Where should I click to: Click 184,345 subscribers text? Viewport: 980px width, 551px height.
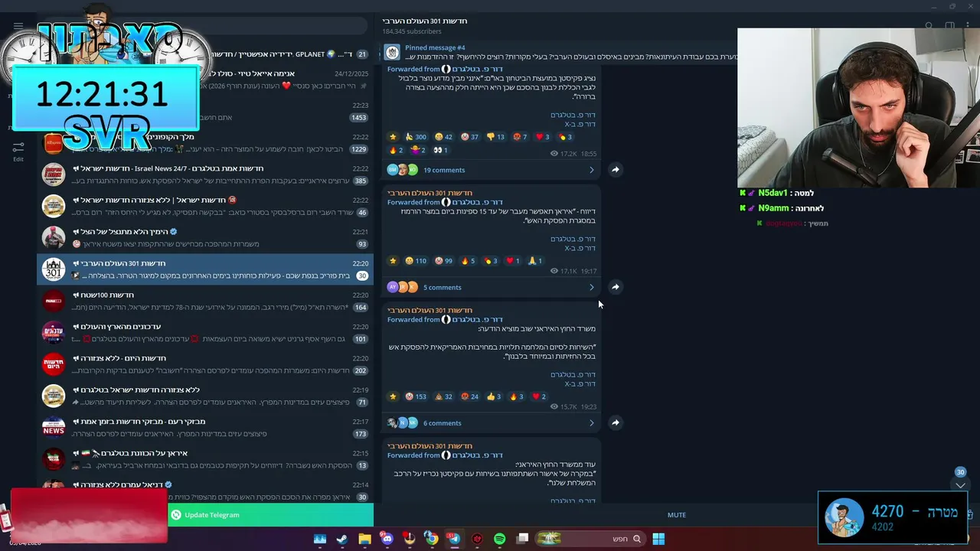coord(412,31)
